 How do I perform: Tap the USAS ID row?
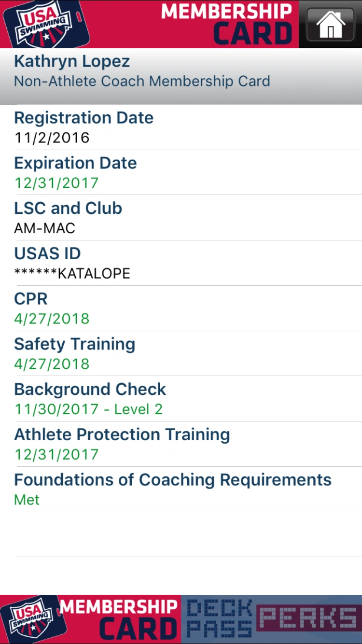tap(181, 263)
